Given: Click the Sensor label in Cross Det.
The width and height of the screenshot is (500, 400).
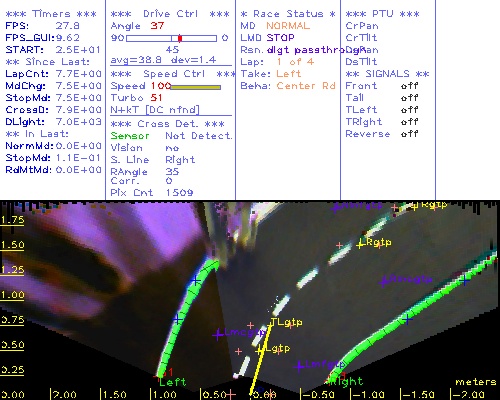Looking at the screenshot, I should (x=130, y=136).
